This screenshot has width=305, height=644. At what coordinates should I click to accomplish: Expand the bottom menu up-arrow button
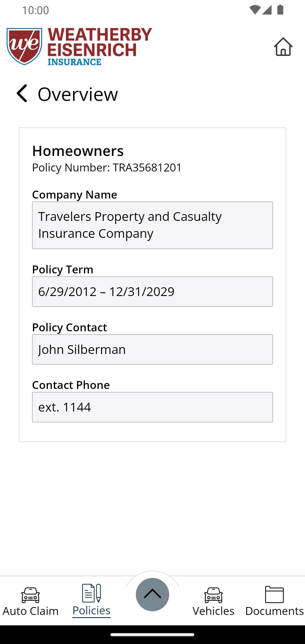tap(152, 594)
